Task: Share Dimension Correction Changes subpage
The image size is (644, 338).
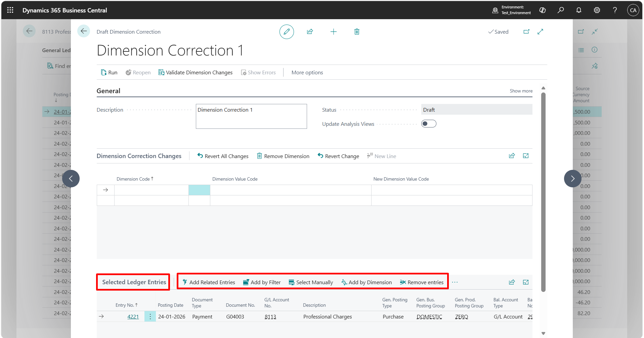Action: tap(512, 156)
